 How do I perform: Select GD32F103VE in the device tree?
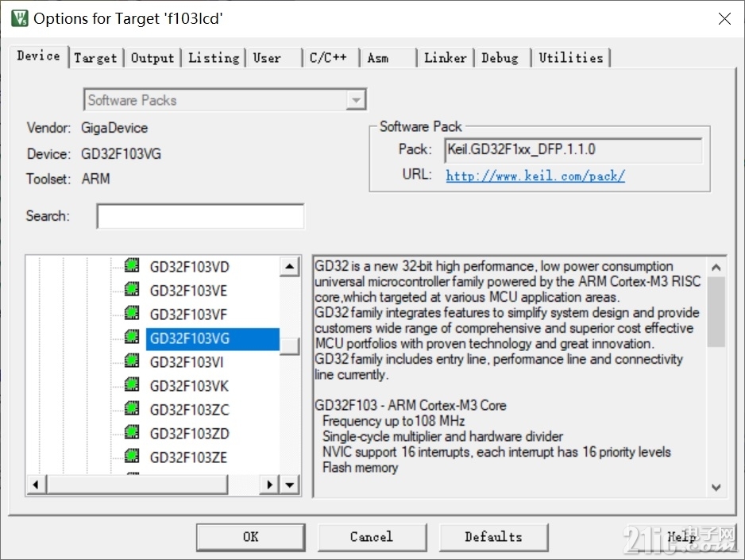coord(188,291)
